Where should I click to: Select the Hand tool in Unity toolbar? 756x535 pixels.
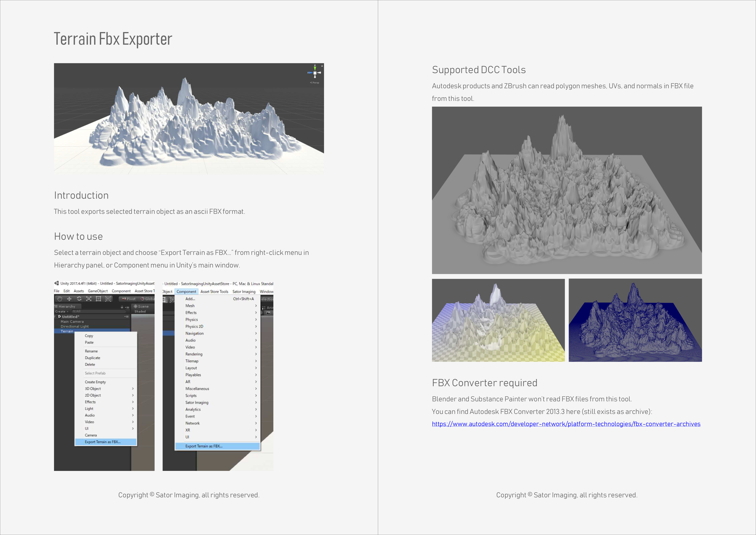click(60, 299)
